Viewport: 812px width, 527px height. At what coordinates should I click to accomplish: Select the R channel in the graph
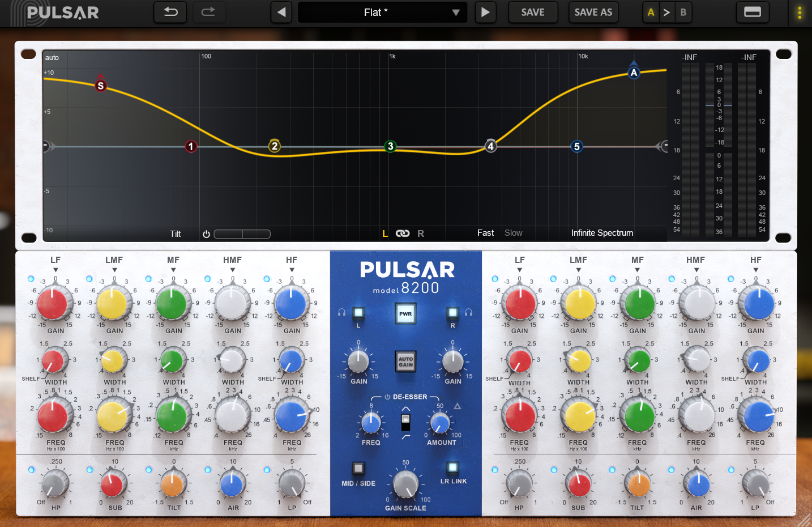[x=421, y=233]
